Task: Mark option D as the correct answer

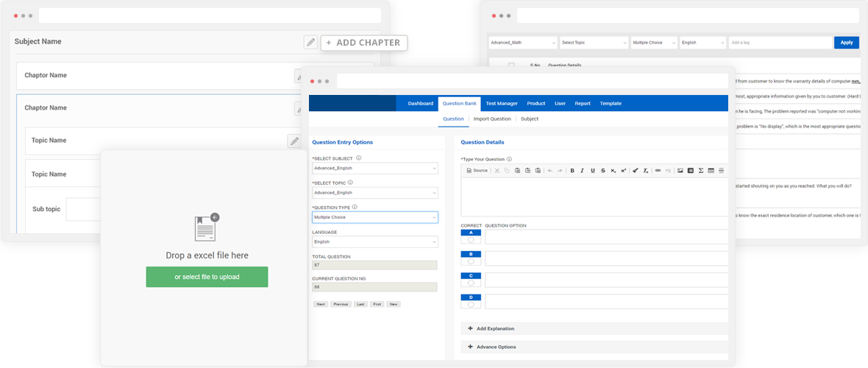Action: [471, 304]
